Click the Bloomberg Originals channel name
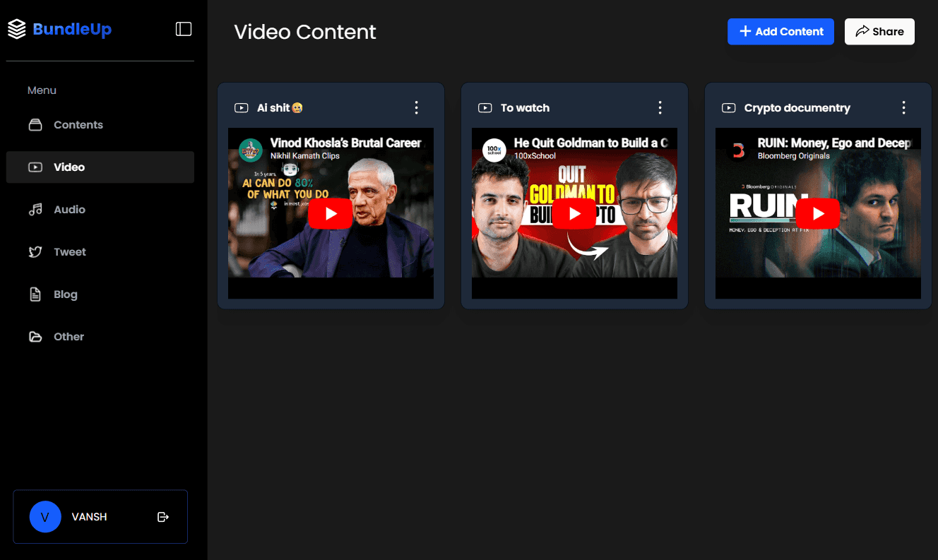Image resolution: width=938 pixels, height=560 pixels. coord(794,156)
